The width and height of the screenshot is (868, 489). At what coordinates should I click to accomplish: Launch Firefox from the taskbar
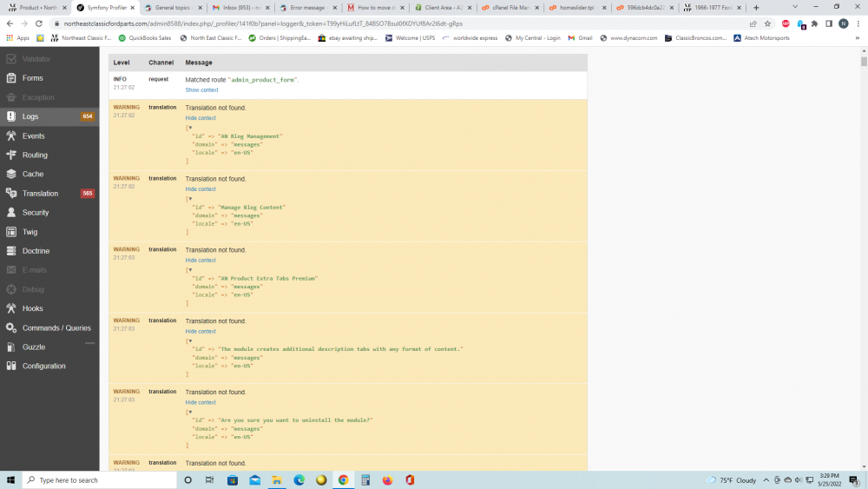point(387,480)
